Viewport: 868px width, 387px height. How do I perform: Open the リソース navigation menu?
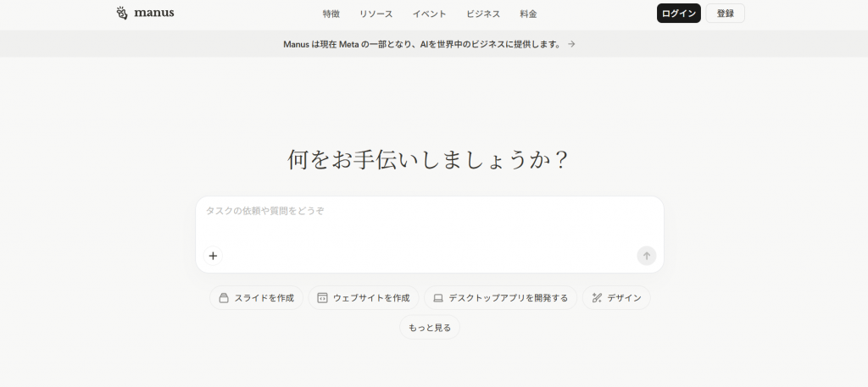click(376, 14)
